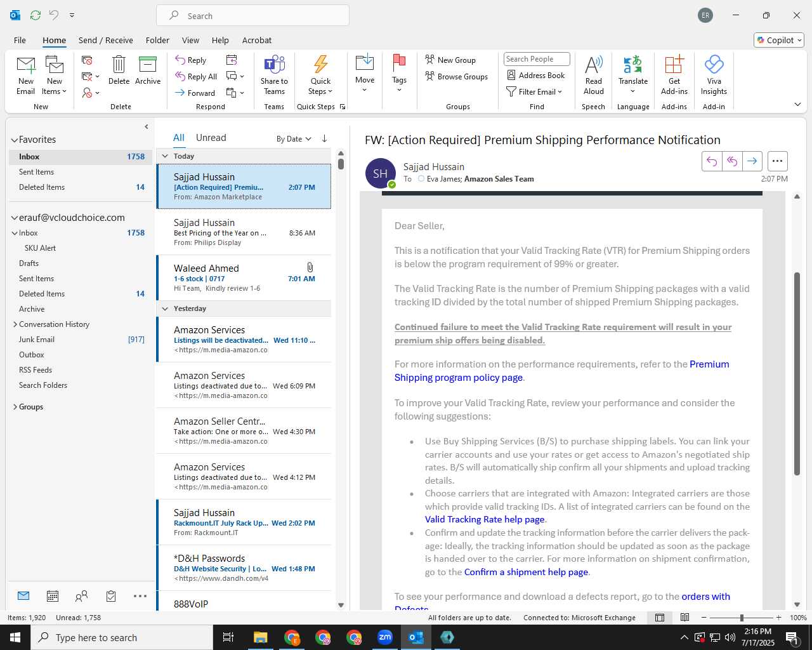
Task: Open Valid Tracking Rate help page link
Action: (x=485, y=519)
